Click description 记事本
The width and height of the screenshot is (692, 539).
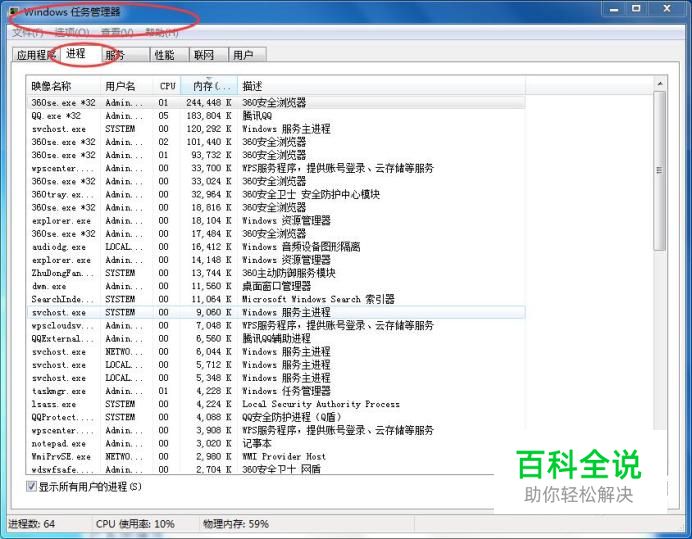tap(257, 443)
